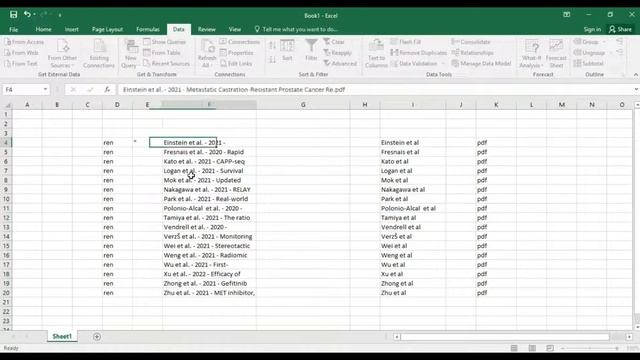
Task: Click the horizontal scrollbar track
Action: pyautogui.click(x=505, y=337)
